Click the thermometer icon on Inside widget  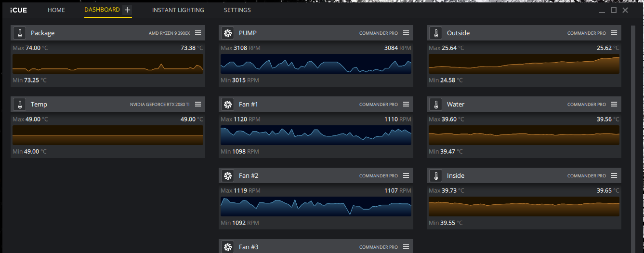coord(436,176)
